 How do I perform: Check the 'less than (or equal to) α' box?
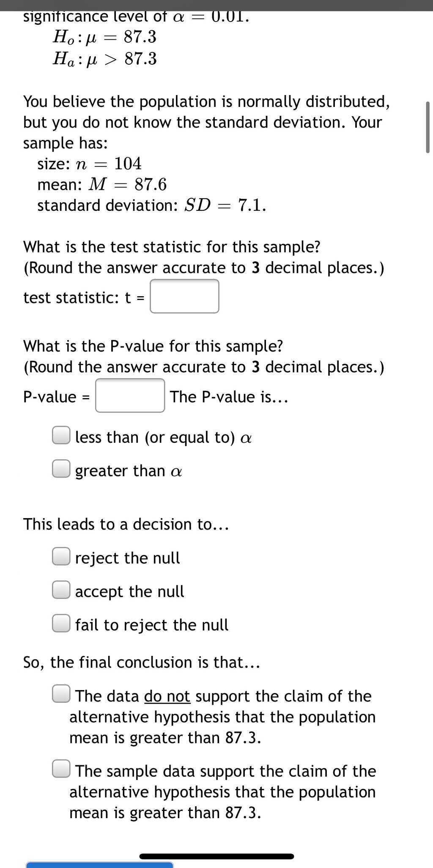(x=61, y=435)
